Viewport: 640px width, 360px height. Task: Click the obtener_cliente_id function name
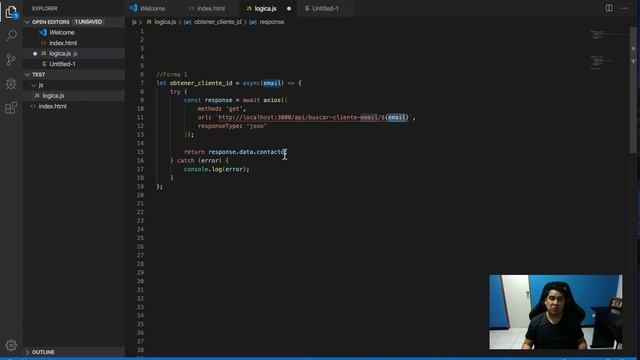201,83
